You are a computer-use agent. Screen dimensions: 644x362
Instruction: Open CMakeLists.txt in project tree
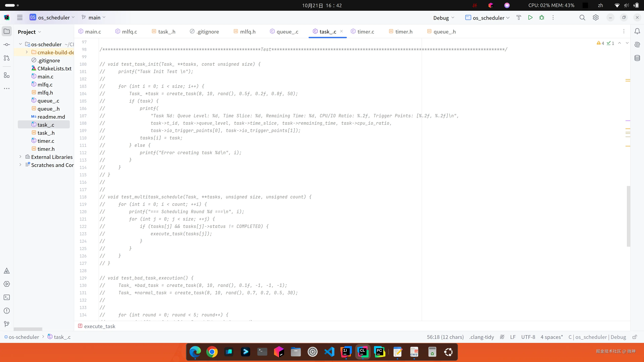point(54,68)
